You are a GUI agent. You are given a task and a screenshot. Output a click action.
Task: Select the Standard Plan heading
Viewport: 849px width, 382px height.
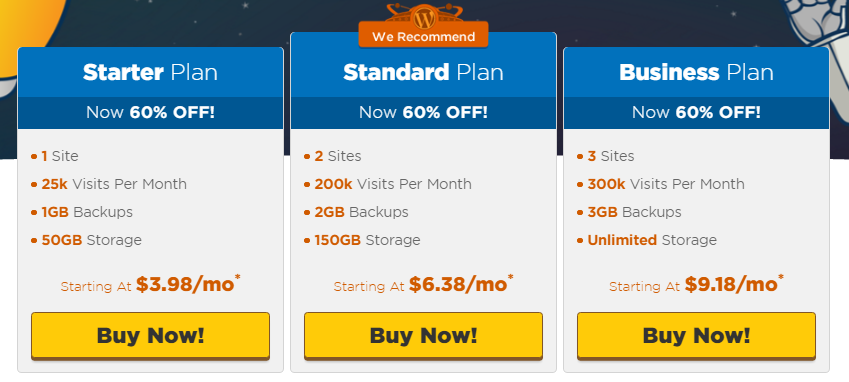(423, 73)
